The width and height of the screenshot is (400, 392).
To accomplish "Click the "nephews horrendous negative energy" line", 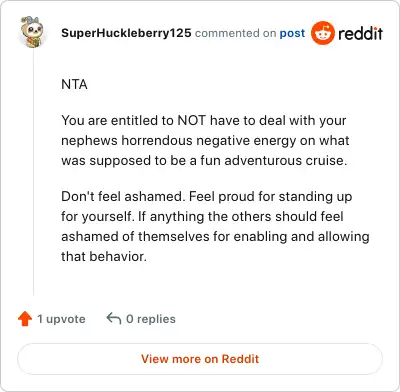I will click(x=205, y=140).
